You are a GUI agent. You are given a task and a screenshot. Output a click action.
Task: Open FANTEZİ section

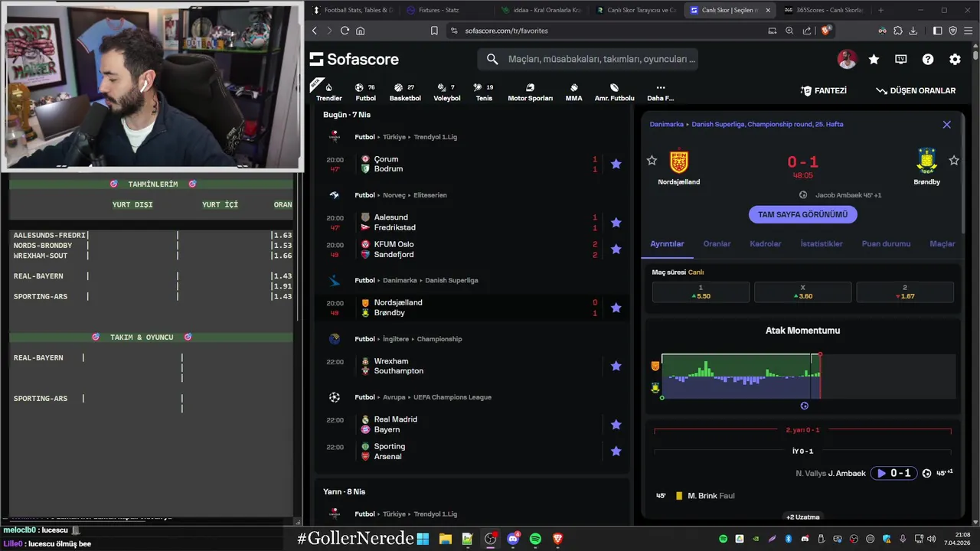[824, 90]
